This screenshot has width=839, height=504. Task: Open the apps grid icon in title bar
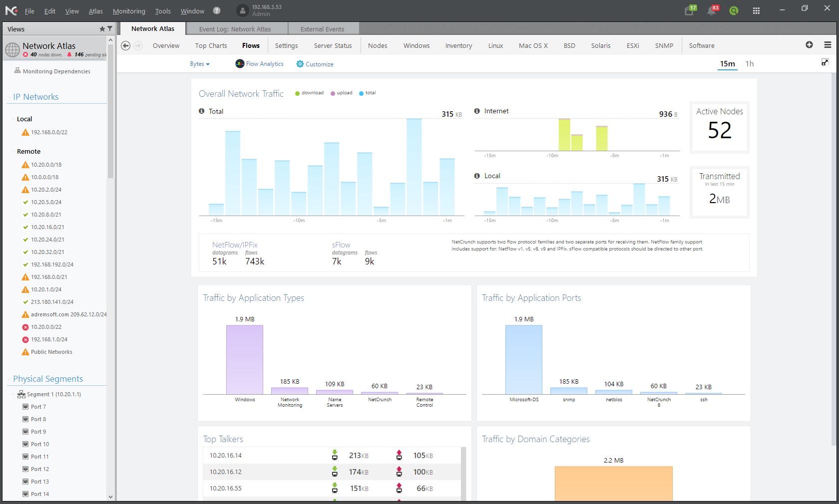point(756,10)
